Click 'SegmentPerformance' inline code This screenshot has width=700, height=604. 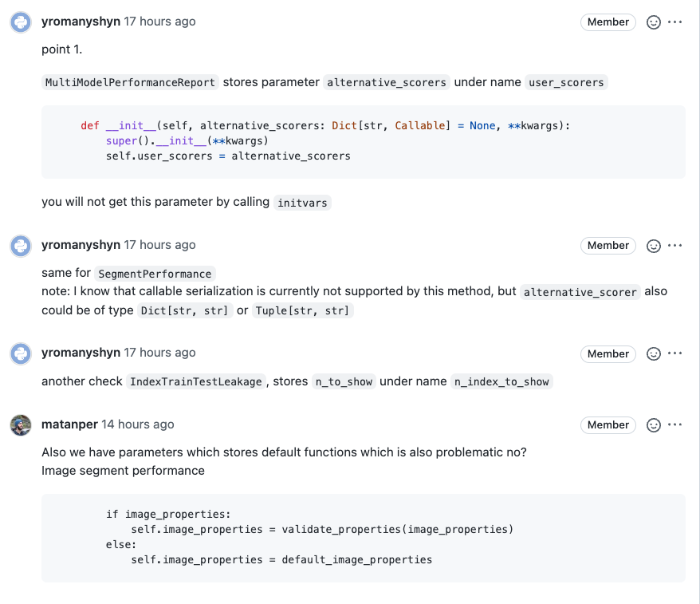click(155, 274)
